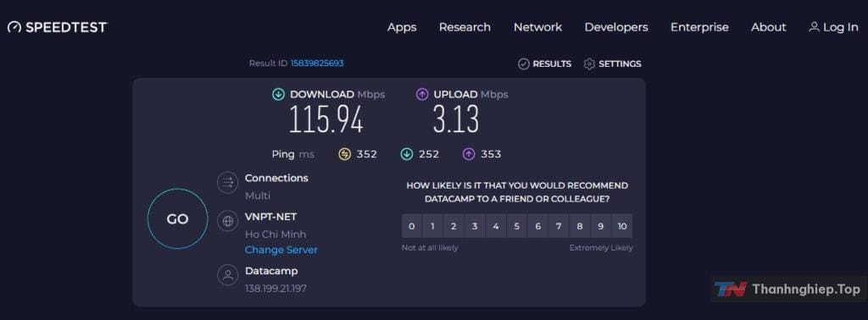Rate recommendation score 6
868x320 pixels.
pyautogui.click(x=537, y=226)
